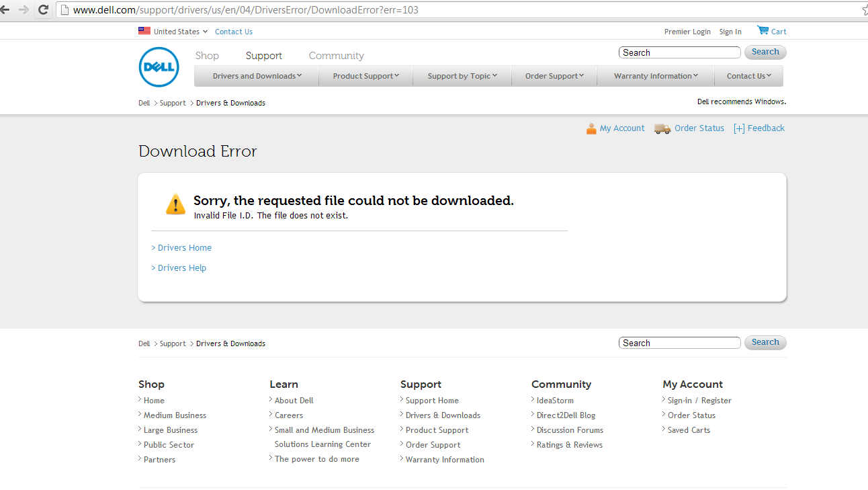Click the My Account link
The image size is (868, 490).
click(x=622, y=128)
